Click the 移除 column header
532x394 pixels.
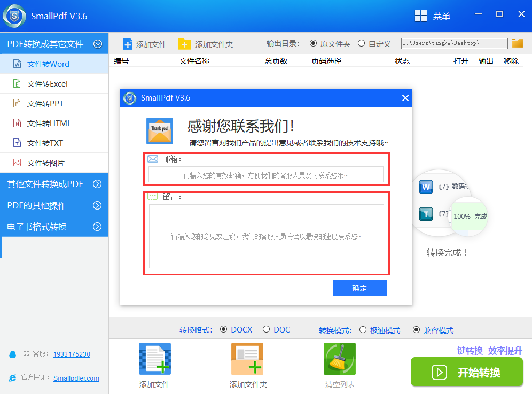pos(511,61)
